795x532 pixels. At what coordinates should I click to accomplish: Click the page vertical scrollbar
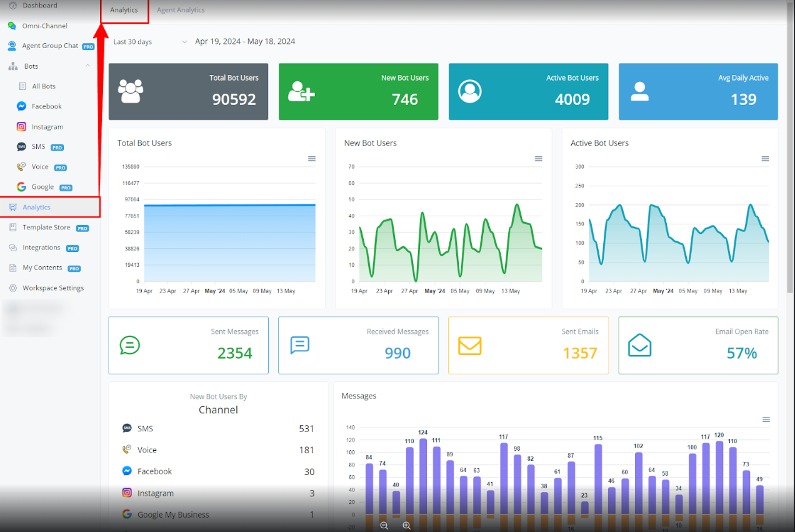[x=791, y=156]
